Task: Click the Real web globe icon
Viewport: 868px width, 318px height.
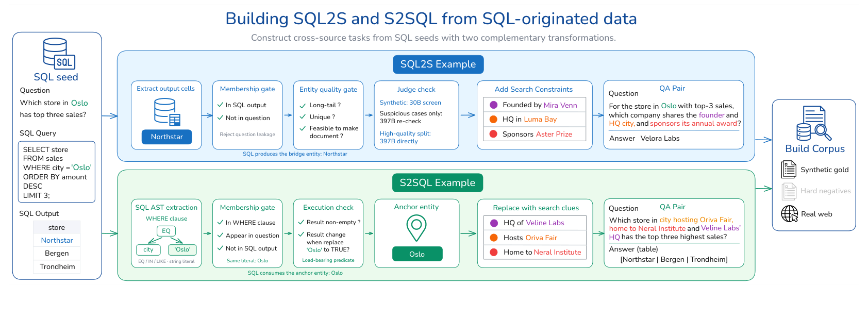Action: click(x=789, y=213)
